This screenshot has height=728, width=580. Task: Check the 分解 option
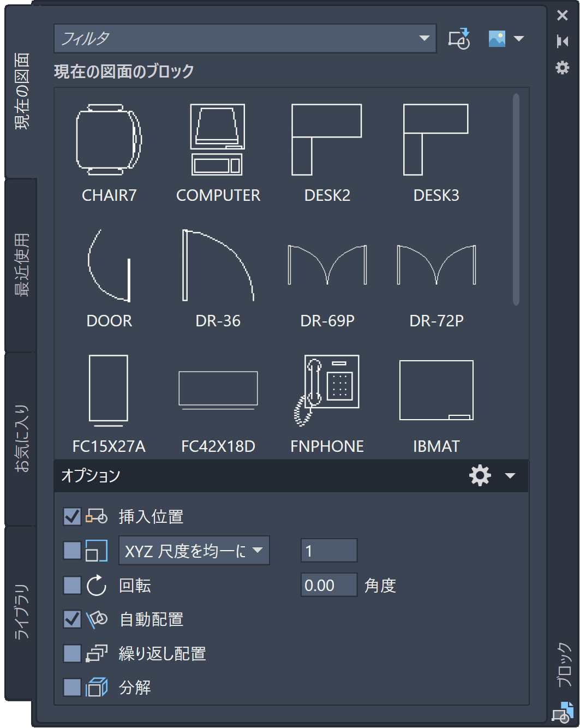(72, 688)
